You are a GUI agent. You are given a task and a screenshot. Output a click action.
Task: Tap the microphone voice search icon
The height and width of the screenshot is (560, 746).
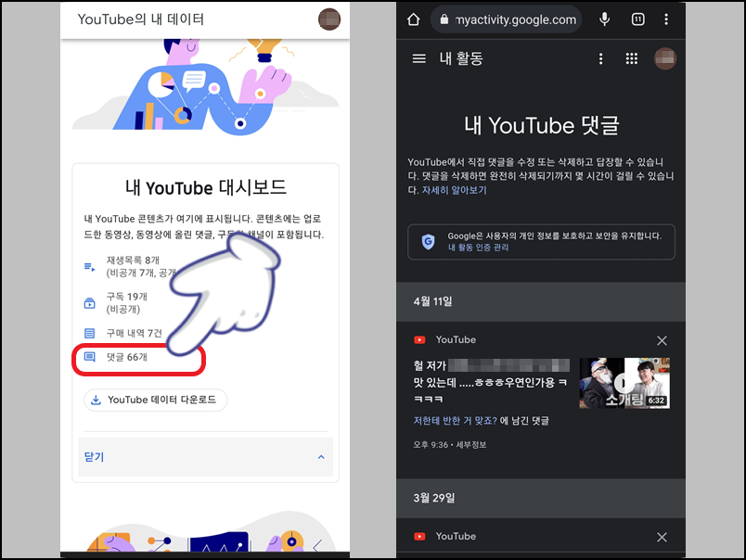pos(605,19)
